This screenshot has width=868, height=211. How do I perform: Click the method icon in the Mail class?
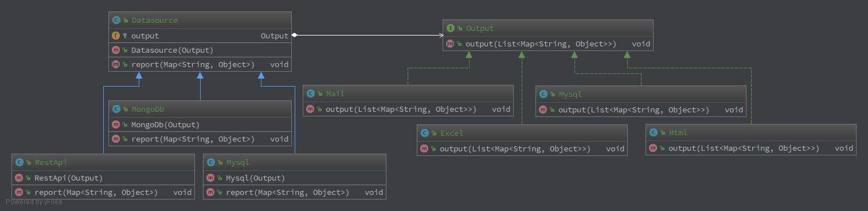point(310,109)
